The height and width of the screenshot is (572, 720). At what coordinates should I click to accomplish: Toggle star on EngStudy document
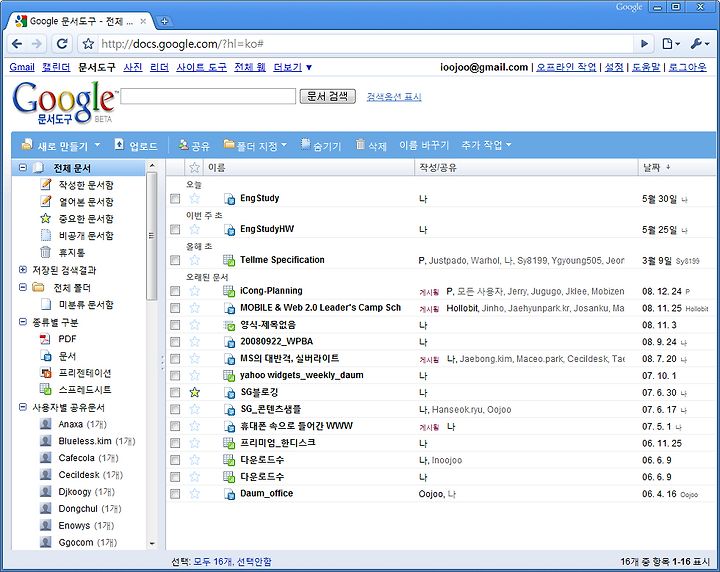tap(195, 198)
